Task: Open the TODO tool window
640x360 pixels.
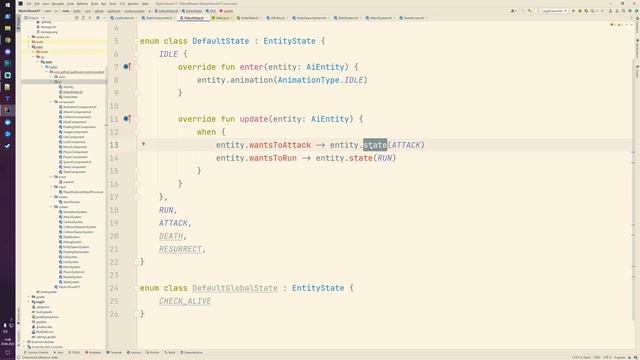Action: pyautogui.click(x=74, y=352)
